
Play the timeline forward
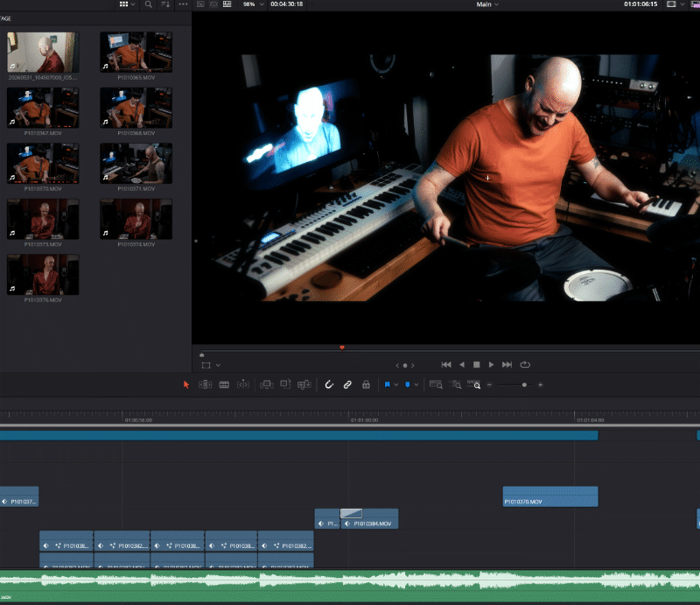(x=491, y=364)
